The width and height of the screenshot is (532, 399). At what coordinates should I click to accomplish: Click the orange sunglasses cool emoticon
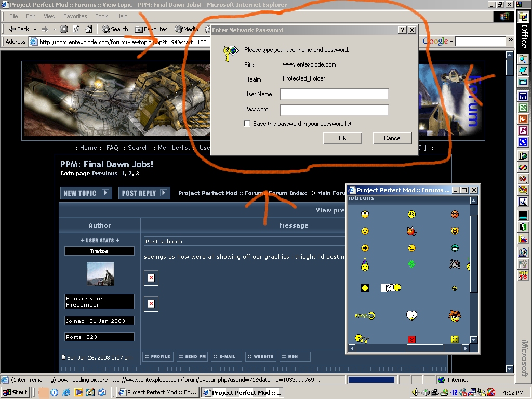click(455, 214)
